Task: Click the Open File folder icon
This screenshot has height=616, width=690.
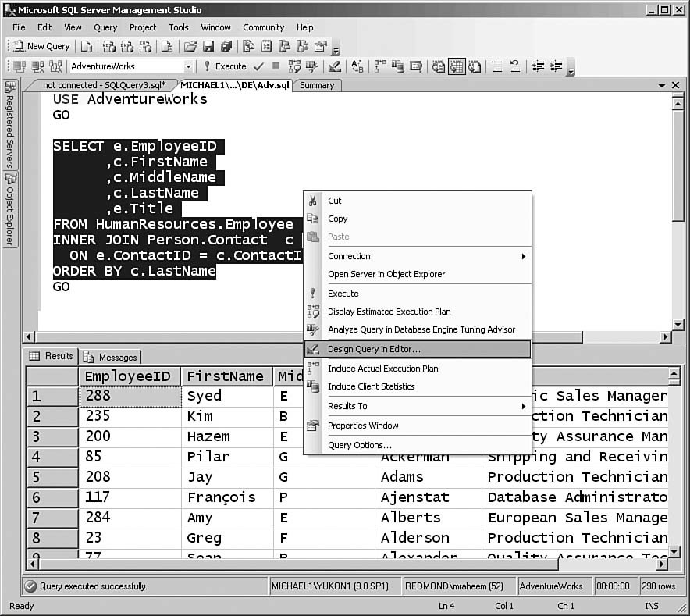Action: [190, 46]
